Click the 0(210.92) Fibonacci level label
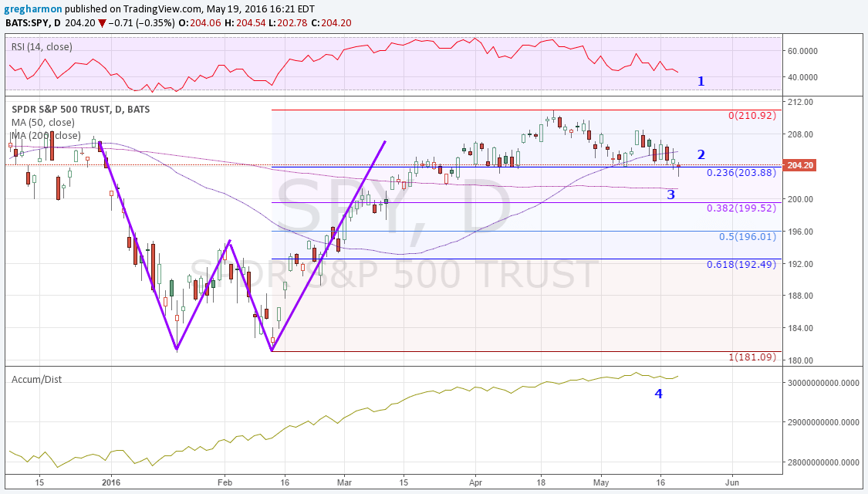 tap(751, 116)
